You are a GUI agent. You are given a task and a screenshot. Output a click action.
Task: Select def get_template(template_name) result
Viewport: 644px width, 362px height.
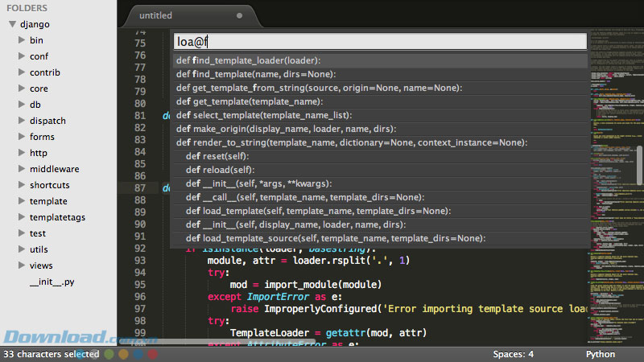pos(380,101)
